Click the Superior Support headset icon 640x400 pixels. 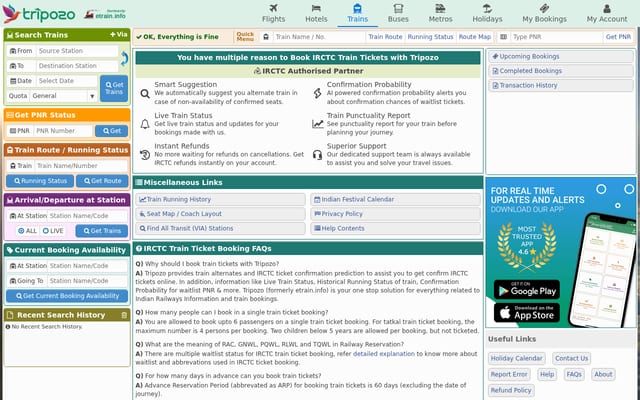pos(318,155)
